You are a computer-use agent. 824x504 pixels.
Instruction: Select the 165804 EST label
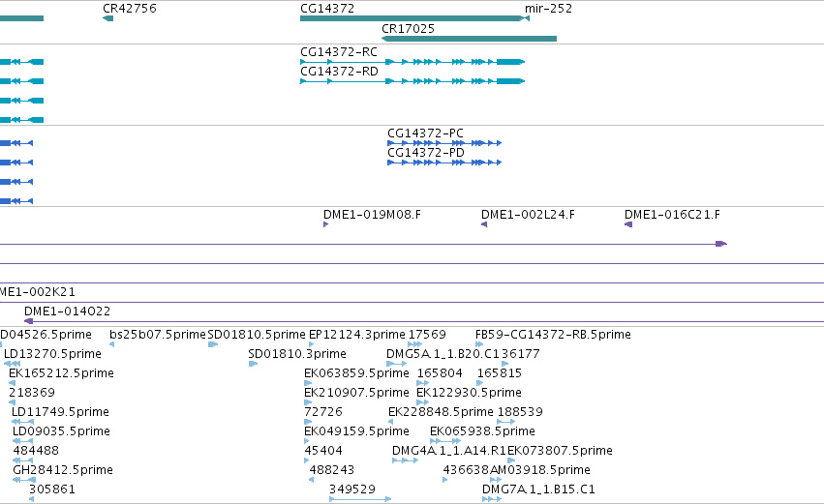point(440,373)
